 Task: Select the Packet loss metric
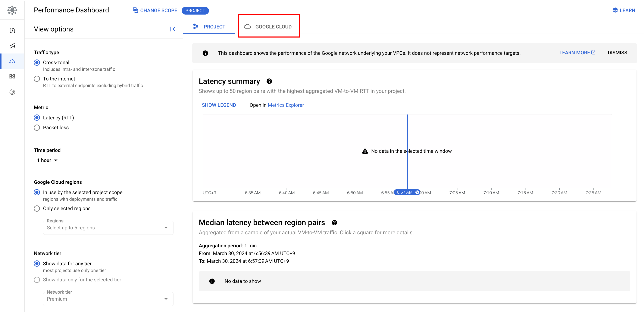coord(37,128)
